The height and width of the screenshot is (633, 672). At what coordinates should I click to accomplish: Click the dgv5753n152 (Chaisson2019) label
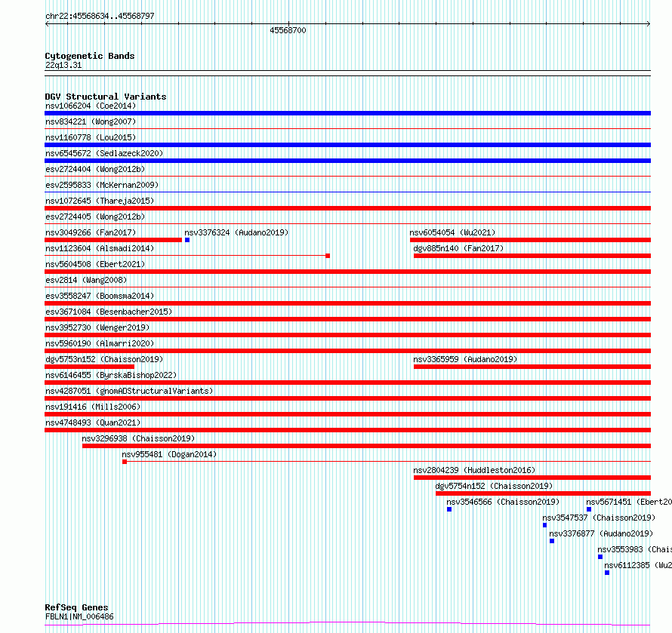tap(104, 359)
